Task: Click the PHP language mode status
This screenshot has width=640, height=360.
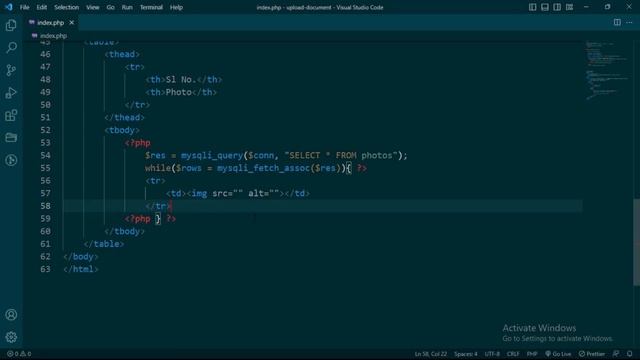Action: click(x=531, y=354)
